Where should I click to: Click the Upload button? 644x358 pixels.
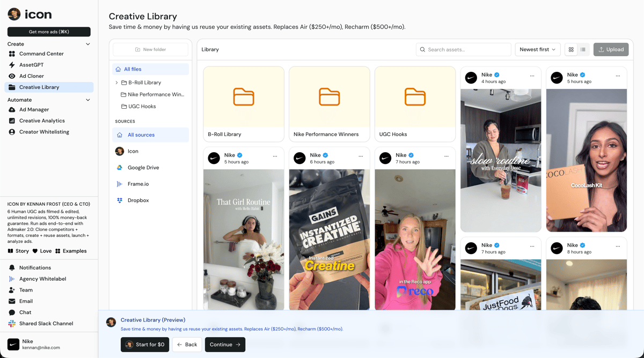pyautogui.click(x=611, y=50)
